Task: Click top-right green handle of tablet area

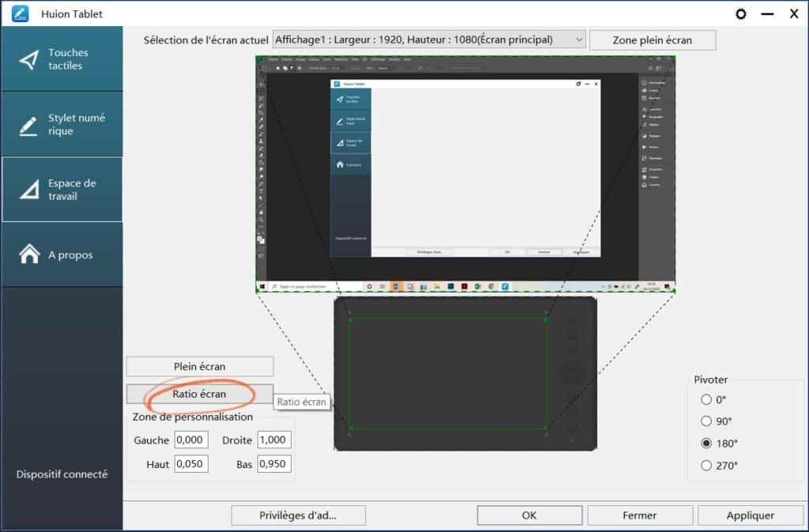Action: click(x=546, y=319)
